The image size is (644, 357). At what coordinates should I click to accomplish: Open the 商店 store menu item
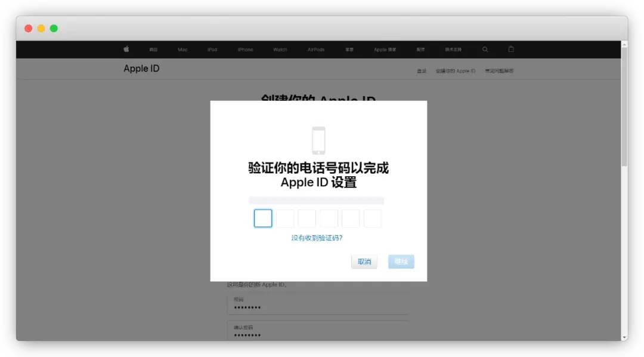tap(153, 50)
